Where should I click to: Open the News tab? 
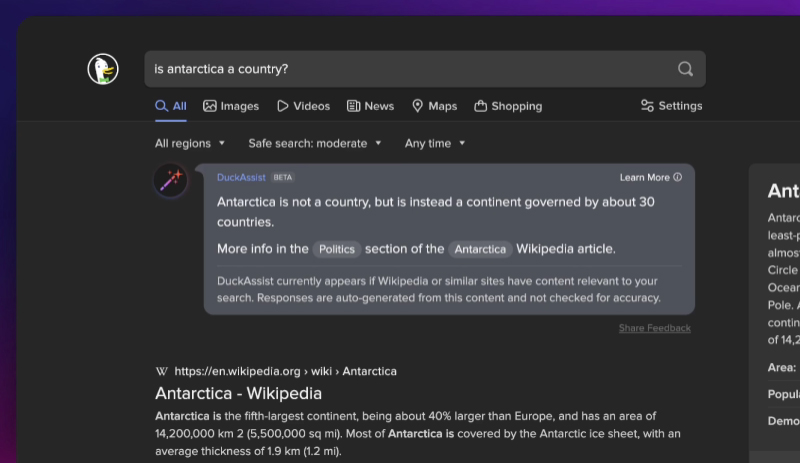tap(370, 106)
